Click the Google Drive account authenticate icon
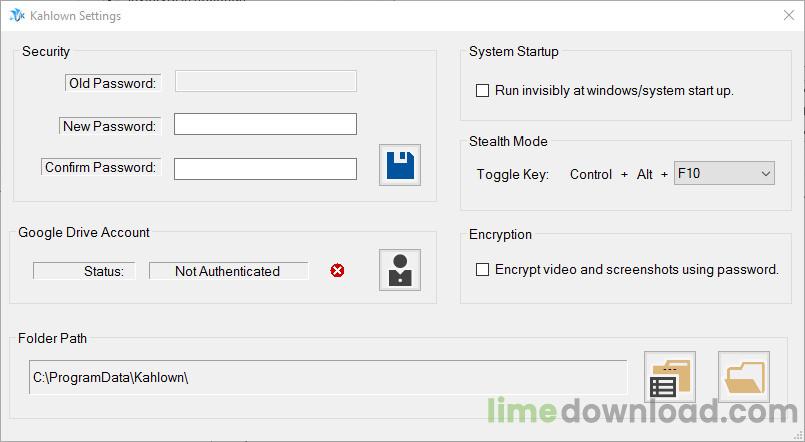This screenshot has width=805, height=442. pos(400,270)
